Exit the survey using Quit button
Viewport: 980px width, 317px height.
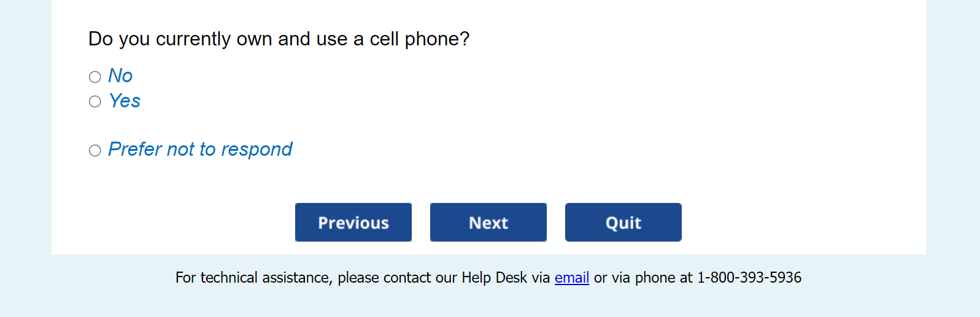pos(623,222)
